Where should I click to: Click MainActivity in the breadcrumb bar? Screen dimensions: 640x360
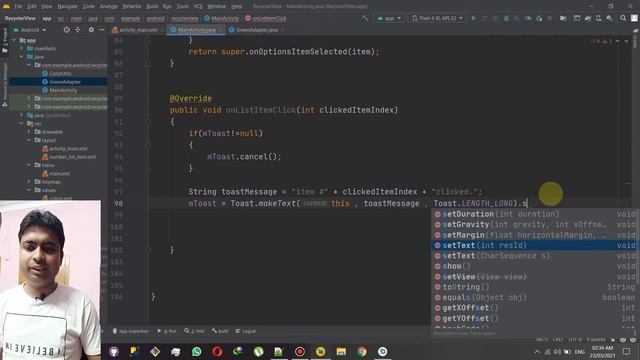pos(222,18)
